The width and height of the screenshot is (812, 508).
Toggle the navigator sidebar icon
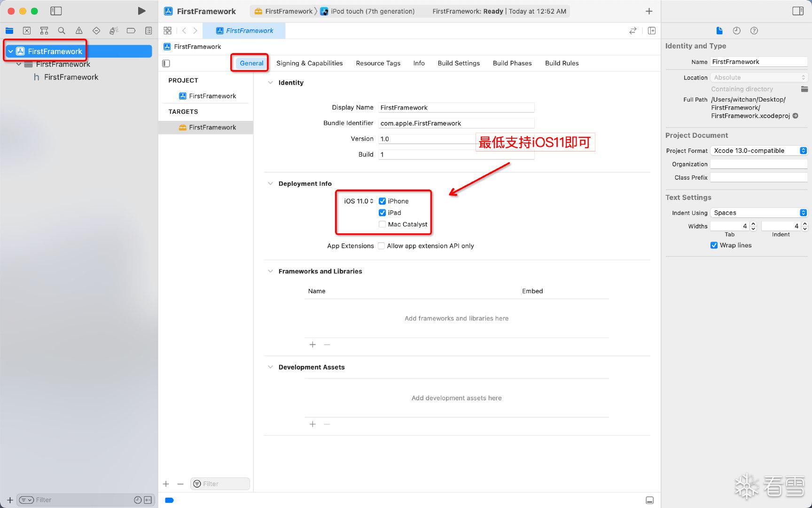pos(56,11)
